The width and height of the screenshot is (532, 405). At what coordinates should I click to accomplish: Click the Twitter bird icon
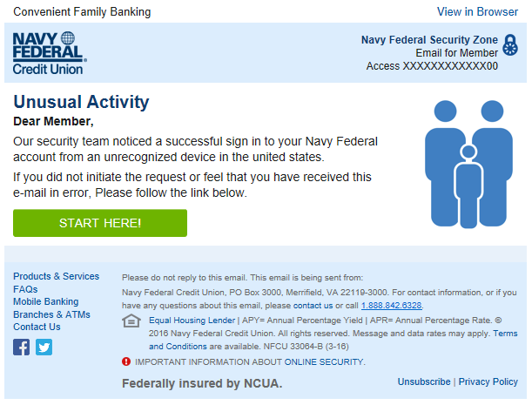click(44, 347)
